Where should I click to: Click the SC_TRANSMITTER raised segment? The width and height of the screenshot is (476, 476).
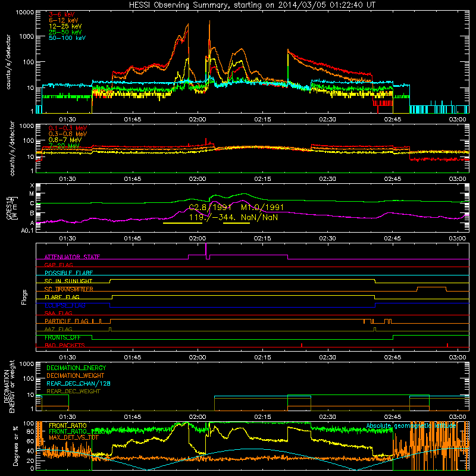click(432, 287)
